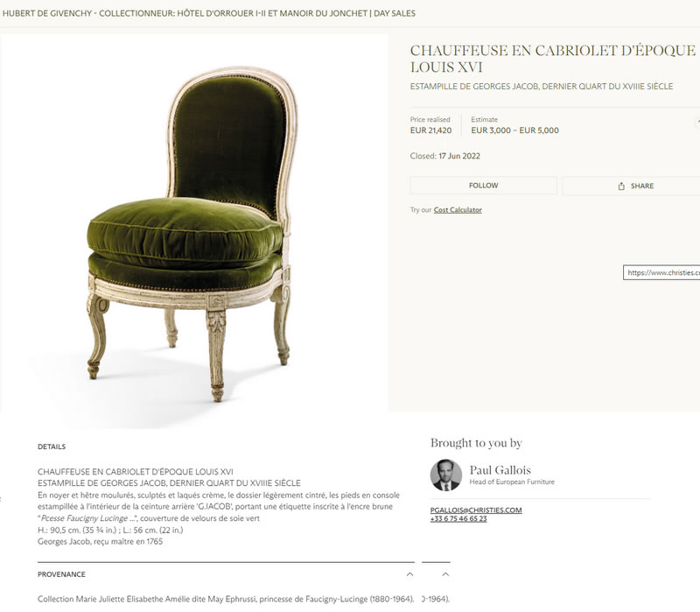Call the +33 6 75 46 65 23 link
This screenshot has height=612, width=700.
coord(458,518)
